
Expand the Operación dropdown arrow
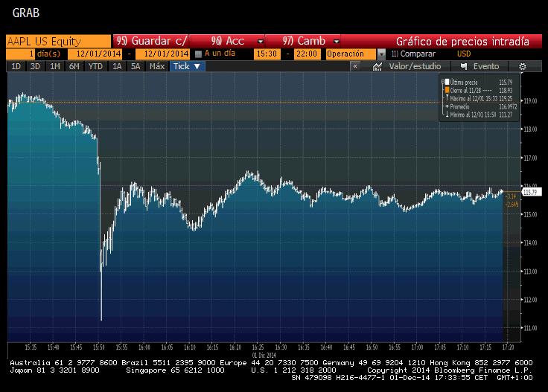click(381, 54)
